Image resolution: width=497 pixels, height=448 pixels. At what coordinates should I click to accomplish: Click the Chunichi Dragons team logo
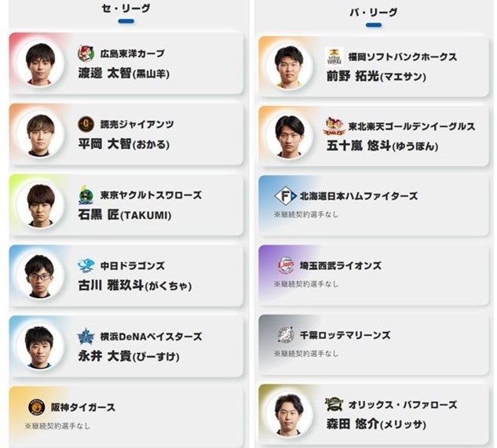pos(86,266)
